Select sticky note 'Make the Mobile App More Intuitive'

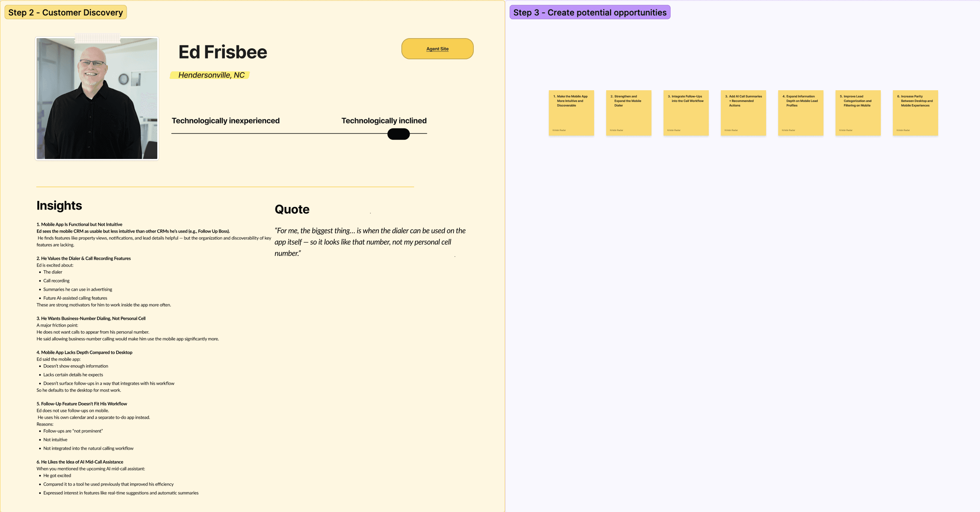click(x=571, y=113)
